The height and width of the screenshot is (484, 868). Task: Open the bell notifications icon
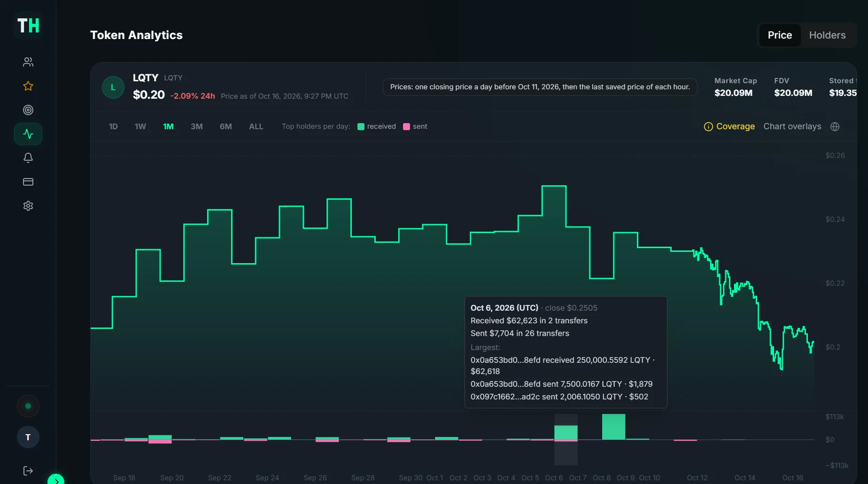tap(28, 158)
